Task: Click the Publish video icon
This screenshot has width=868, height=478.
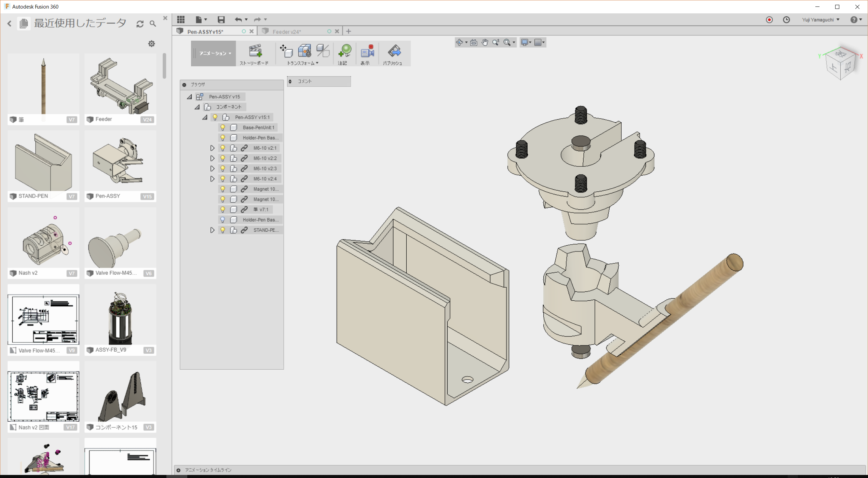Action: tap(394, 51)
